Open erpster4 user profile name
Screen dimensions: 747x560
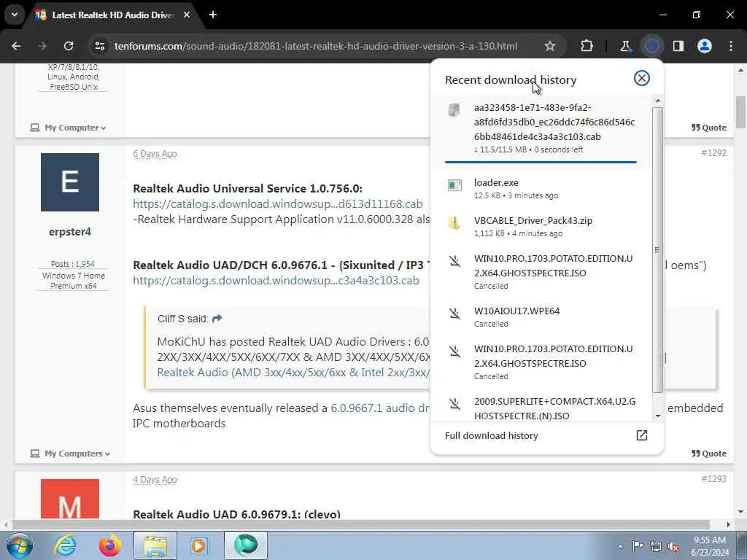(x=70, y=232)
